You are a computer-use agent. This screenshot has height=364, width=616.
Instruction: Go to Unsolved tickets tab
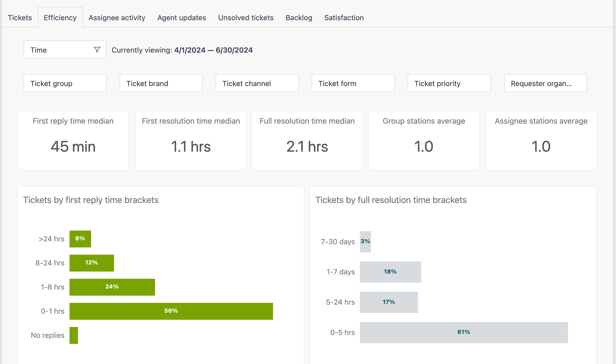[245, 18]
